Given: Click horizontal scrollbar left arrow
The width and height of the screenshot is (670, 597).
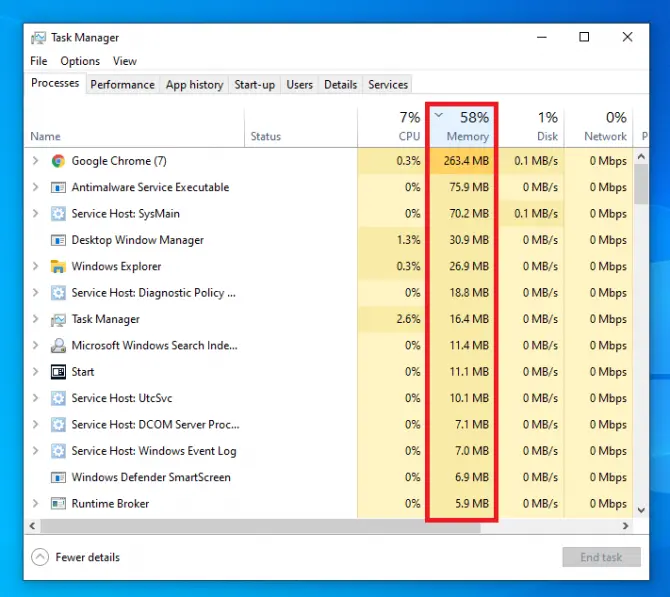Looking at the screenshot, I should point(32,526).
